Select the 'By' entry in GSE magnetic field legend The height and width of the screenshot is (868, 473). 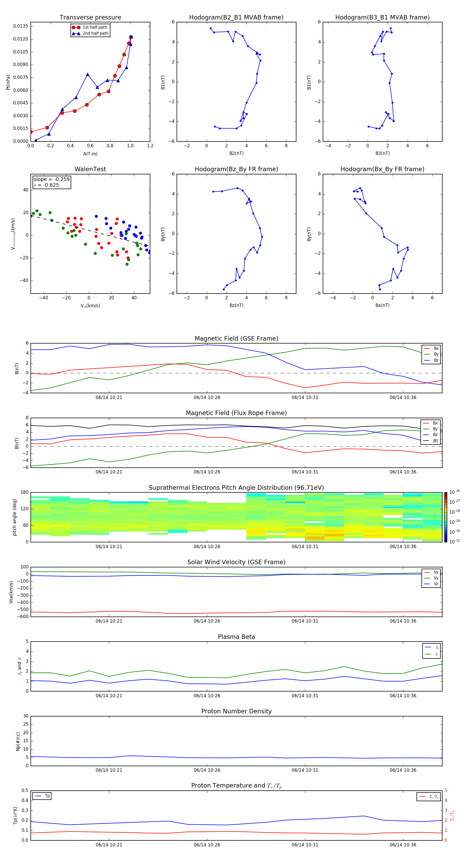(431, 354)
